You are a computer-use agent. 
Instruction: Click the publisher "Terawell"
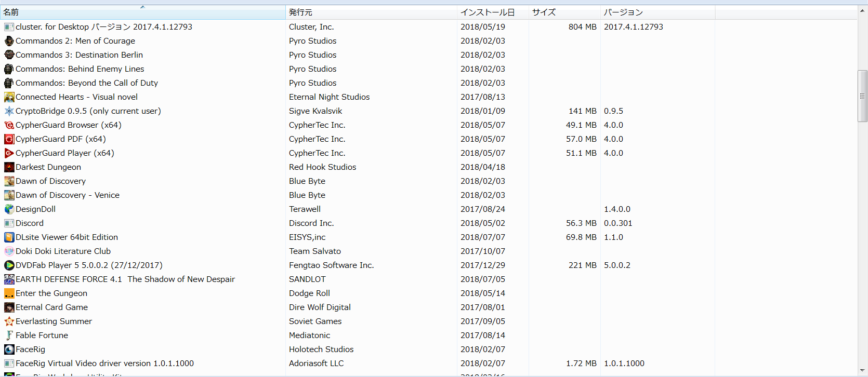coord(305,209)
